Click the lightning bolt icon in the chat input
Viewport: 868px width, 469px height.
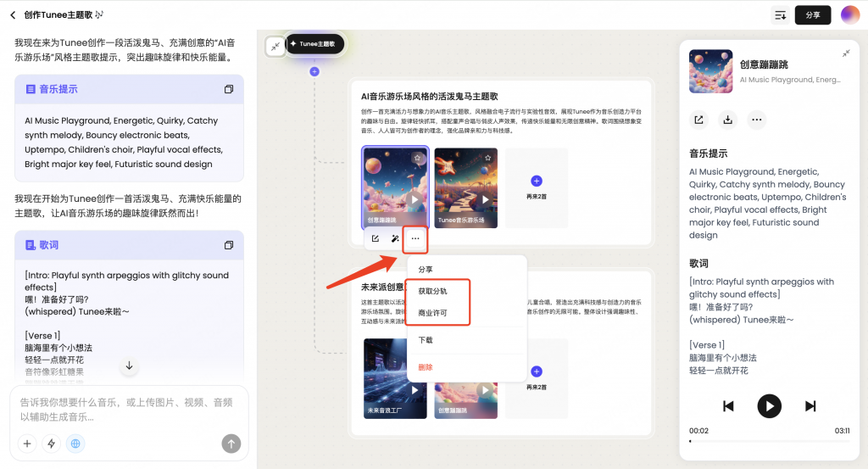(x=52, y=443)
